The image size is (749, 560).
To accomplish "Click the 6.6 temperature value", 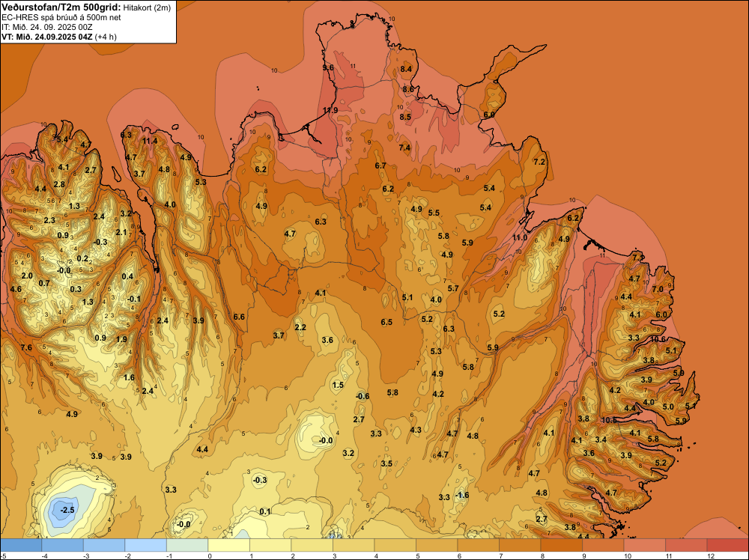I will point(239,317).
